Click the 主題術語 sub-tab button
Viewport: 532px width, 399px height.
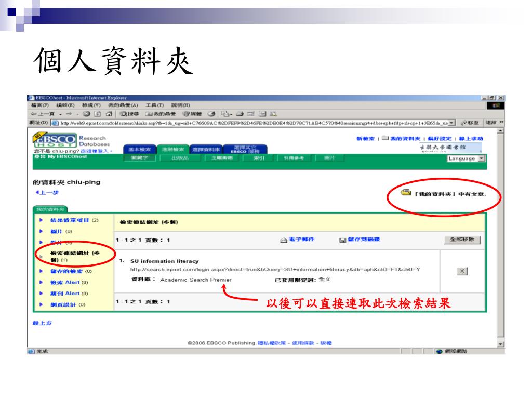[222, 158]
